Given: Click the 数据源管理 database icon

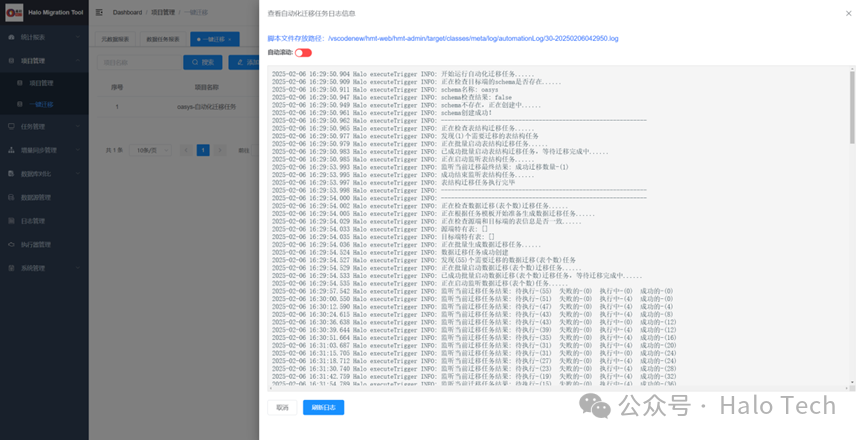Looking at the screenshot, I should coord(11,197).
